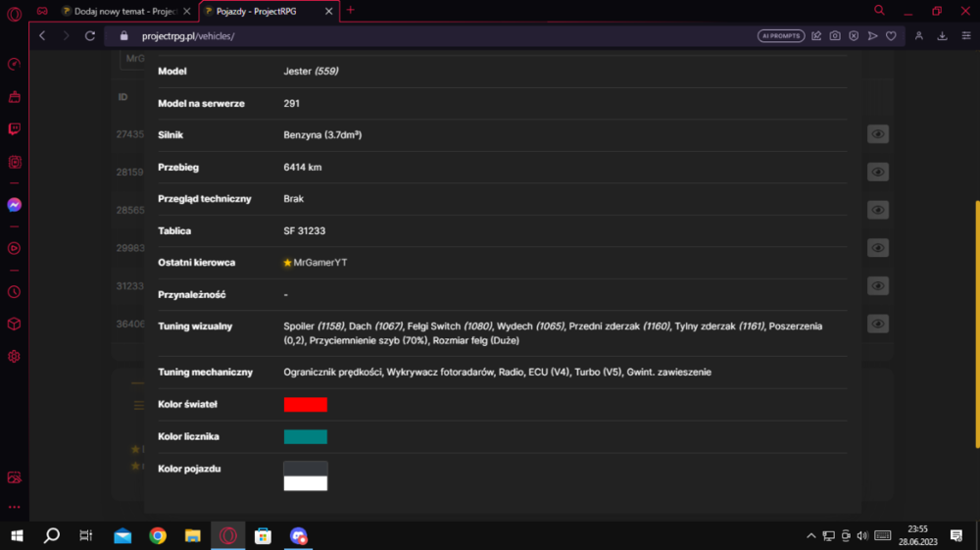Click the teal Kolor licznika swatch
Screen dimensions: 980x550
(305, 436)
